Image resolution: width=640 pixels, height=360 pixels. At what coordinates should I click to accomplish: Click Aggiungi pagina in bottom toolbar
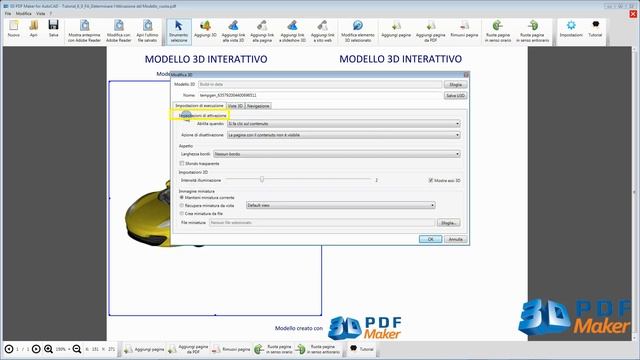pyautogui.click(x=144, y=349)
